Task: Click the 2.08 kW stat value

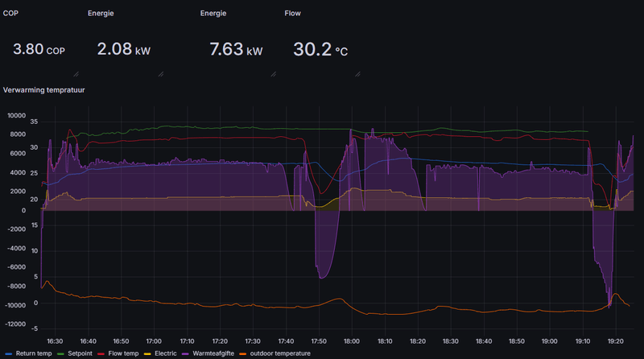Action: click(124, 49)
